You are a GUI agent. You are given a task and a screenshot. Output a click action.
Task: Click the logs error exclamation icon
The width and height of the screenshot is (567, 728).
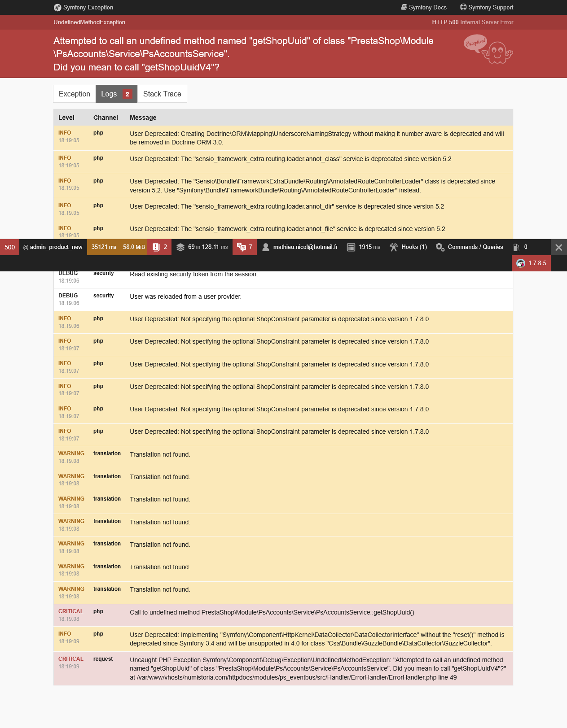156,247
